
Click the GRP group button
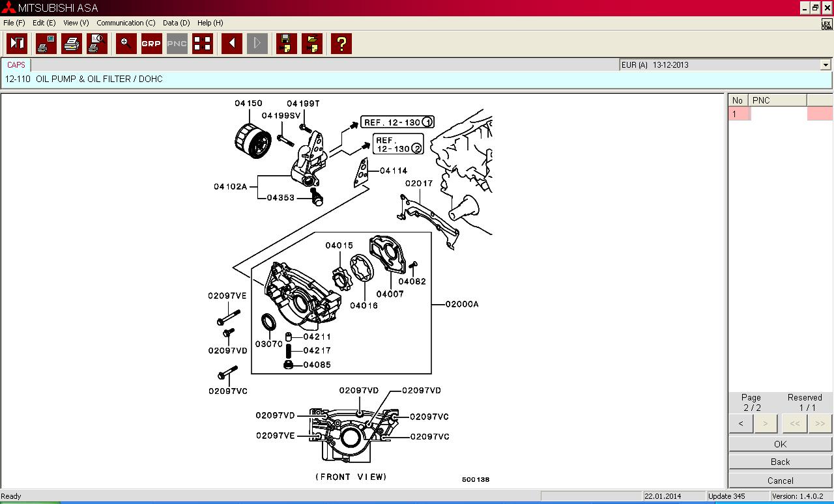click(x=151, y=44)
